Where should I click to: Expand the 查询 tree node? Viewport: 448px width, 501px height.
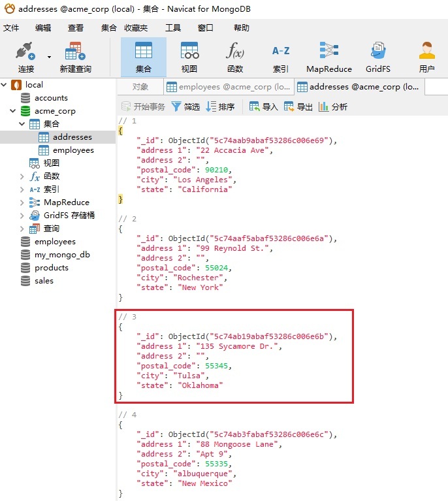22,229
